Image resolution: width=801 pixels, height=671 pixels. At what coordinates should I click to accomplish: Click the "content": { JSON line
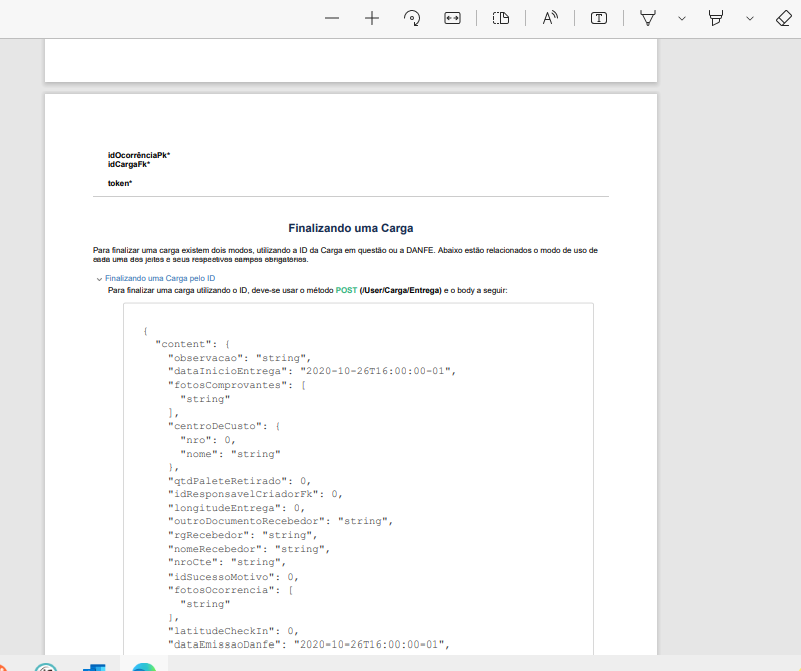click(x=193, y=344)
